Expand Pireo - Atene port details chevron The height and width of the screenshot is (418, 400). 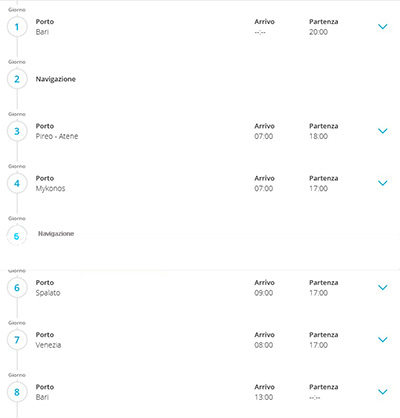(x=383, y=131)
